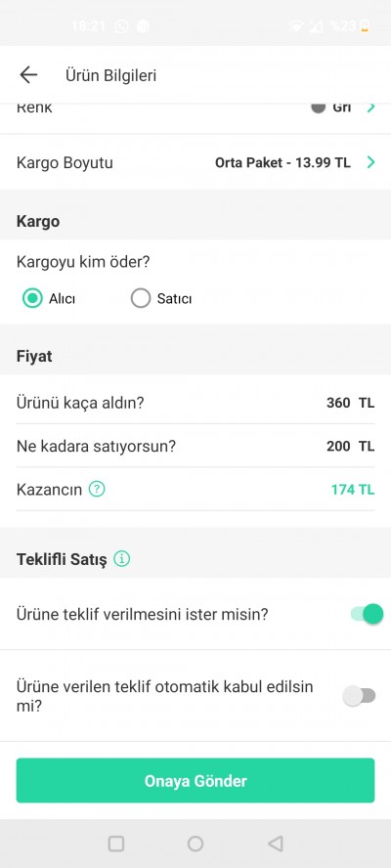Tap the battery icon in status bar
Image resolution: width=391 pixels, height=868 pixels.
365,26
